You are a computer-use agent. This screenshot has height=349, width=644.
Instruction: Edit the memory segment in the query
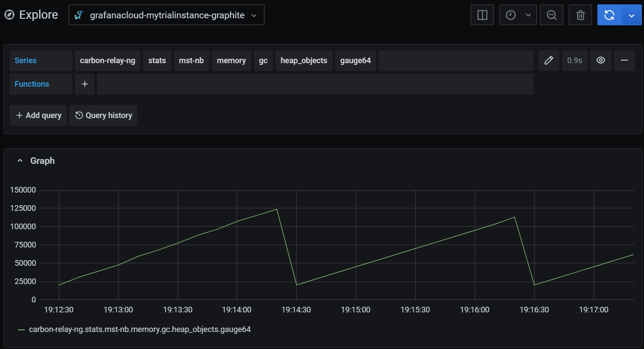pyautogui.click(x=231, y=60)
